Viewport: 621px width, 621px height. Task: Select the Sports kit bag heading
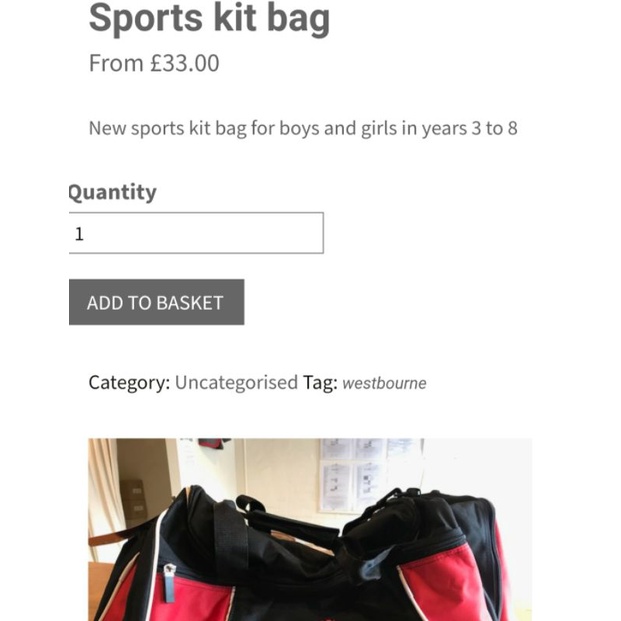tap(210, 19)
